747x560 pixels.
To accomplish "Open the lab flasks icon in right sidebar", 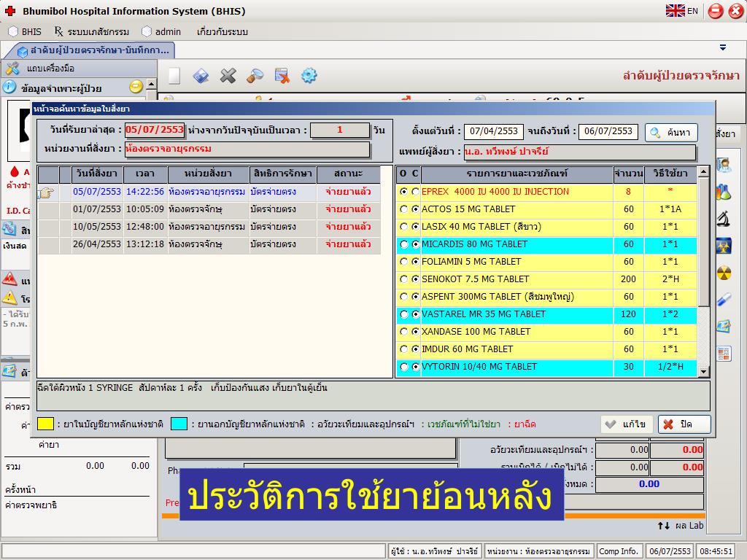I will pos(724,192).
